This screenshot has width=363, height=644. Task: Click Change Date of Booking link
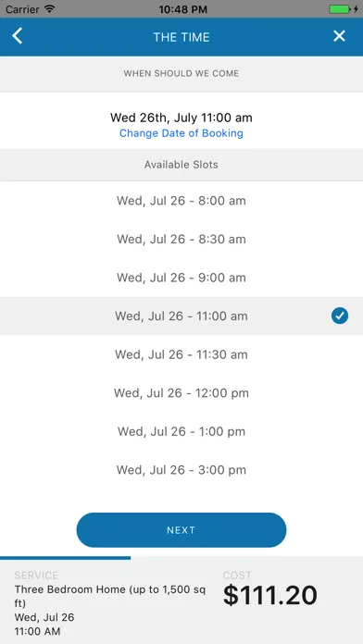click(181, 133)
